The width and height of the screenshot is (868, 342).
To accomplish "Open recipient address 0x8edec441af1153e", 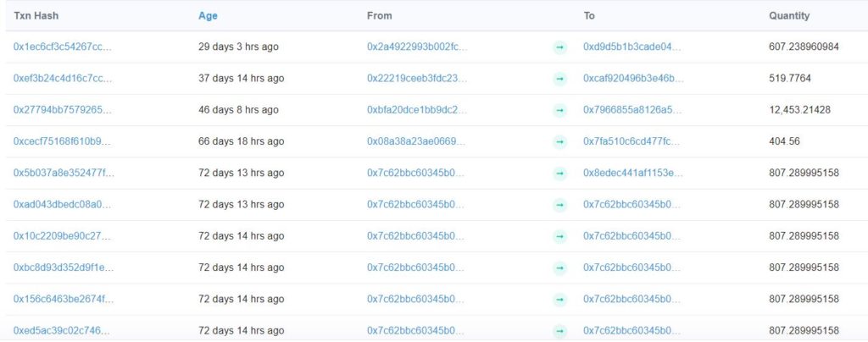I will pyautogui.click(x=632, y=173).
